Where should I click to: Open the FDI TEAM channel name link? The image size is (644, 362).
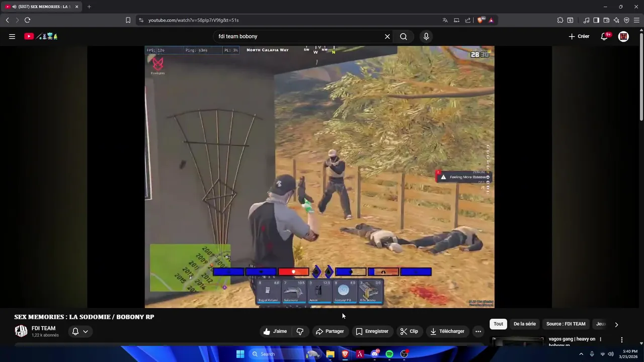[43, 328]
